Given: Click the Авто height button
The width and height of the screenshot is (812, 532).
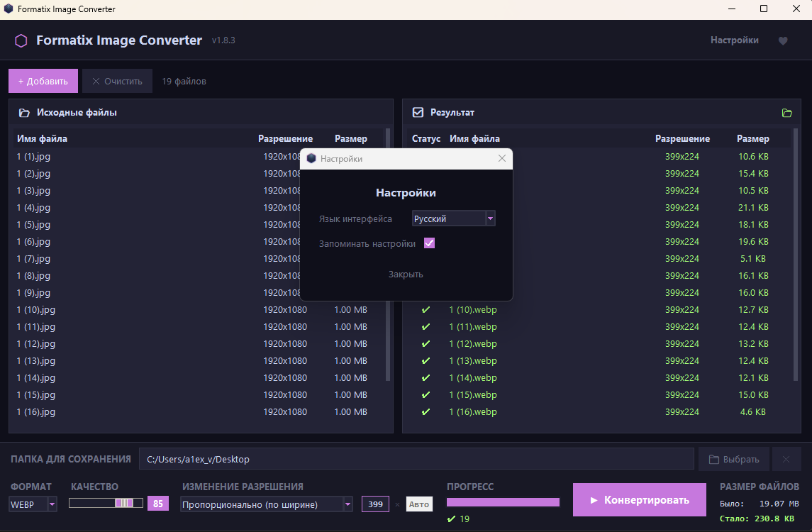Looking at the screenshot, I should [x=419, y=504].
